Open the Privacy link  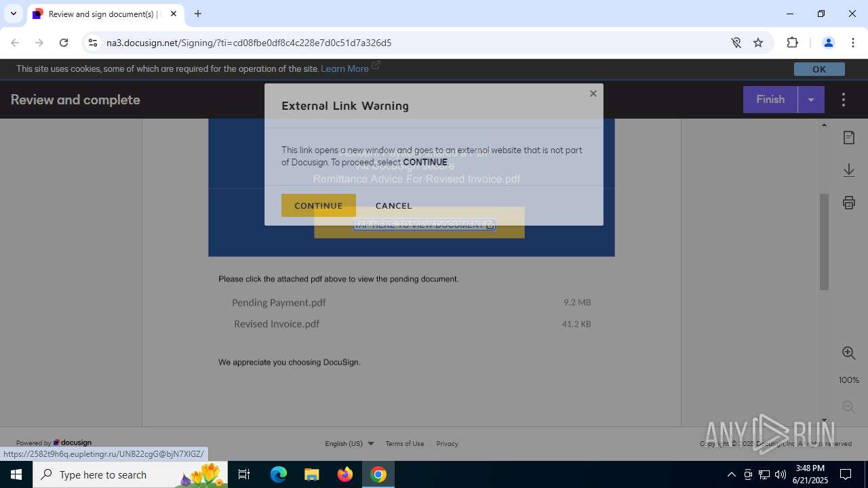pyautogui.click(x=447, y=443)
